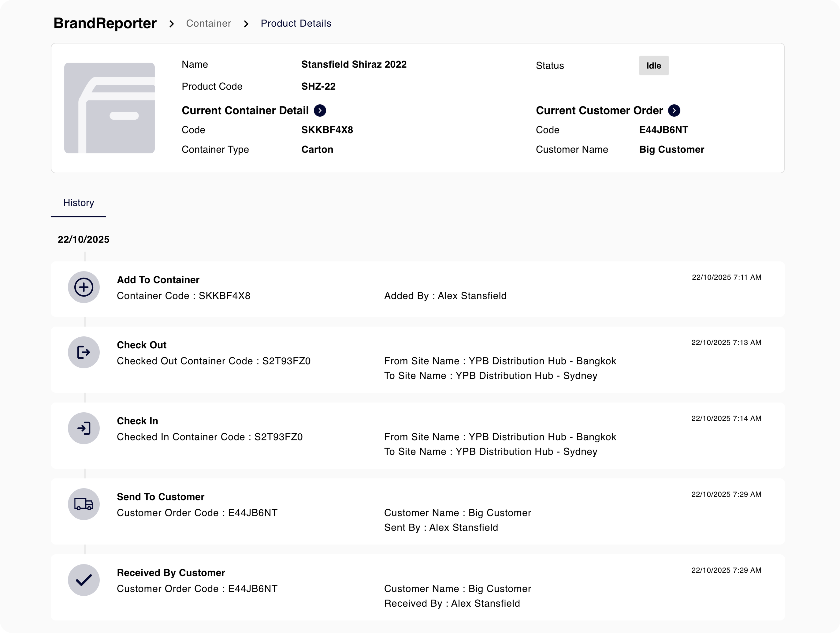This screenshot has width=840, height=633.
Task: Select container type Carton value
Action: tap(317, 150)
